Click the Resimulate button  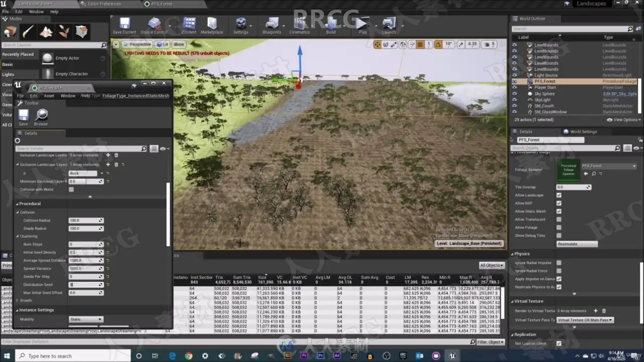coord(577,244)
